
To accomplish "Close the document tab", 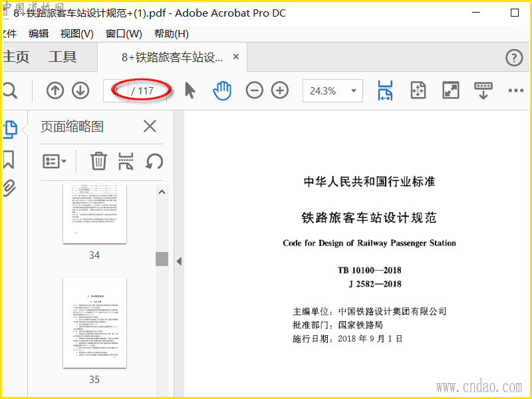I will click(236, 57).
